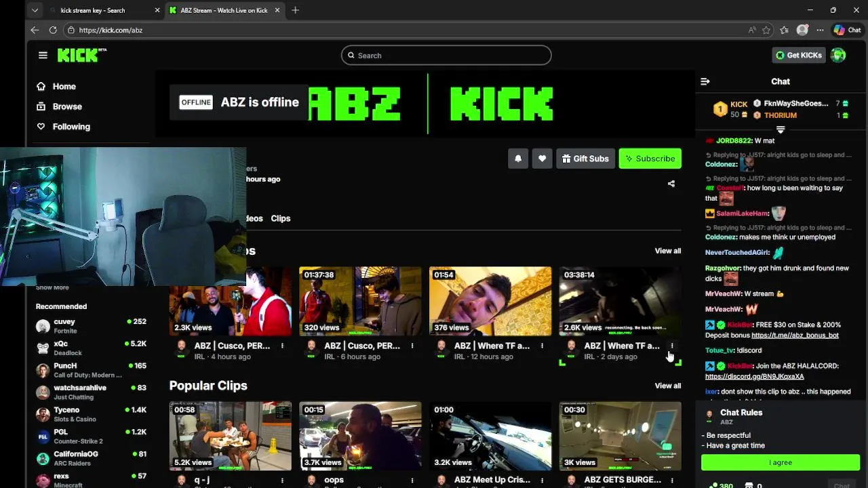
Task: View all popular clips
Action: 668,386
